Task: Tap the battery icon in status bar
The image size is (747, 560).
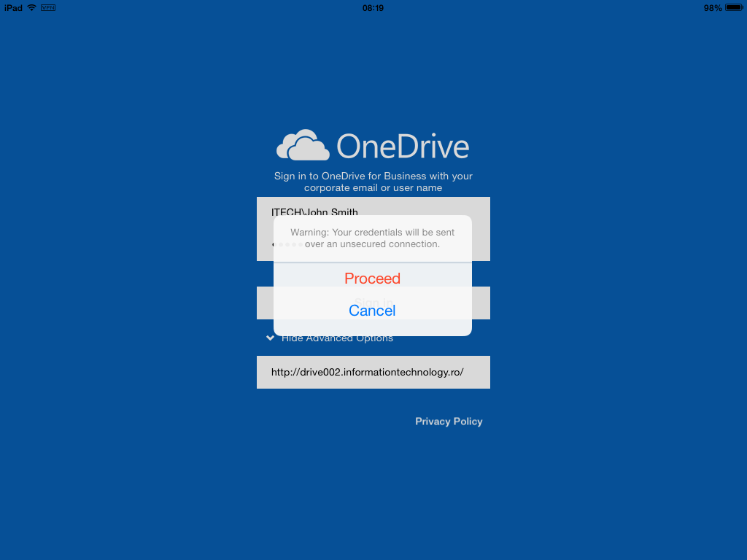Action: pyautogui.click(x=734, y=7)
